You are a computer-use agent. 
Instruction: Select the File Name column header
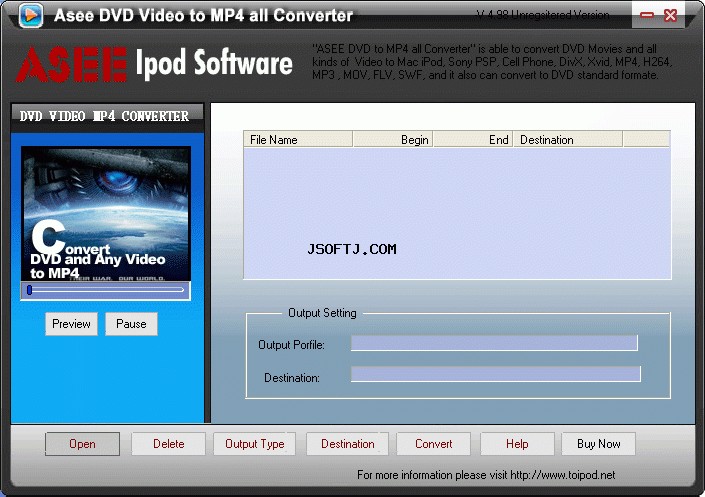pyautogui.click(x=298, y=139)
